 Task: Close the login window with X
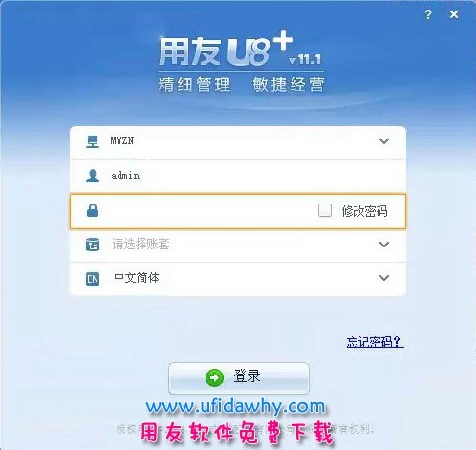pos(454,14)
